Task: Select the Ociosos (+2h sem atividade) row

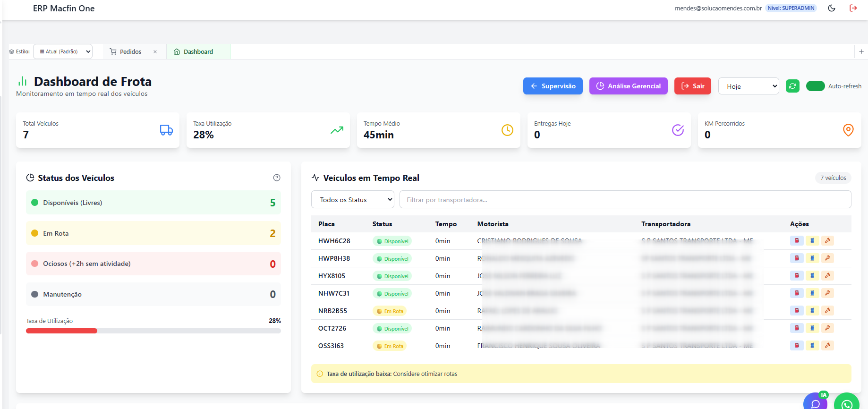Action: (x=153, y=264)
